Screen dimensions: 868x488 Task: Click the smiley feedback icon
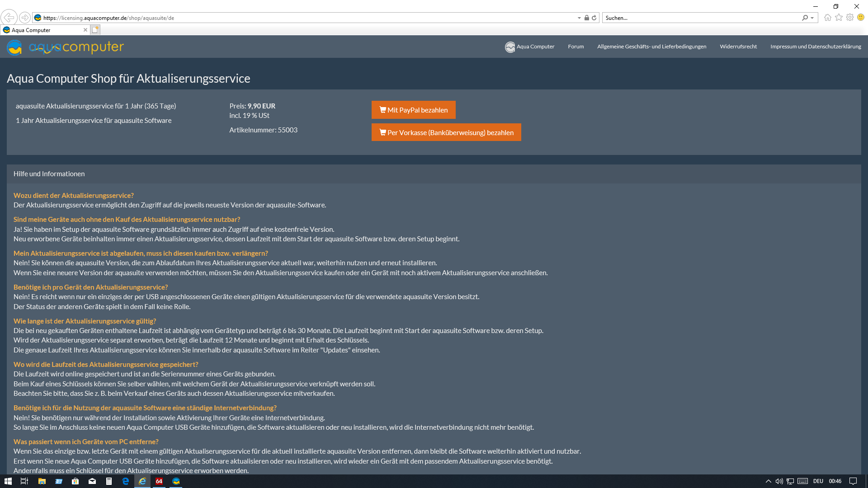(861, 18)
